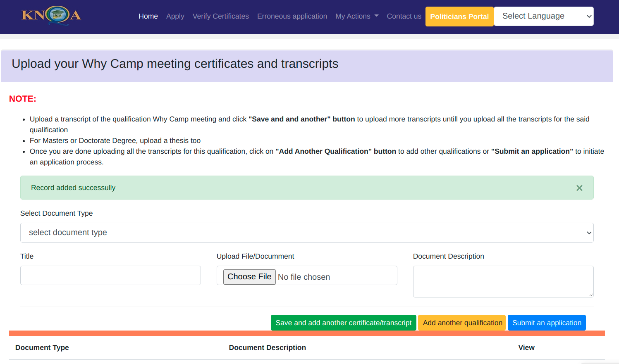619x364 pixels.
Task: Focus the Title input field
Action: point(110,275)
